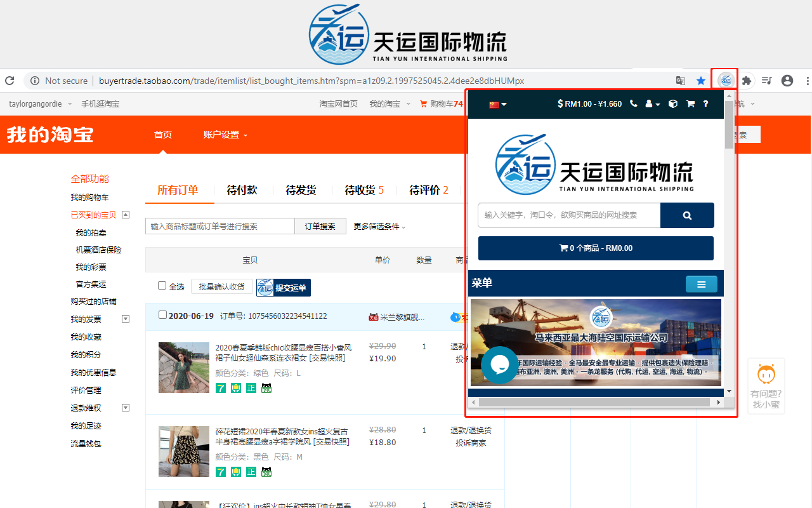Bookmark this page with the star icon

point(701,81)
